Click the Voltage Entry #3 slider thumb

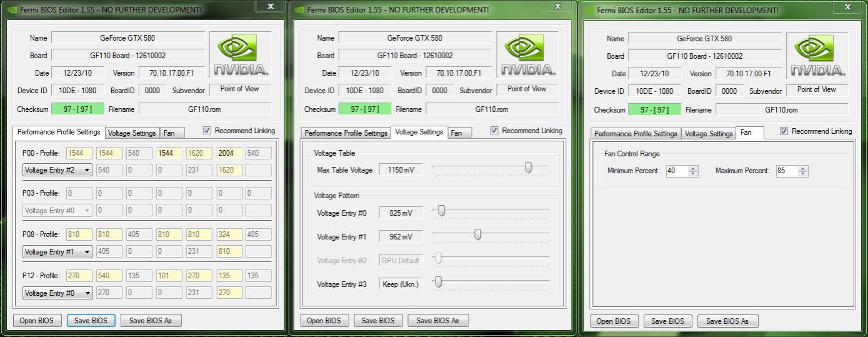(x=438, y=282)
